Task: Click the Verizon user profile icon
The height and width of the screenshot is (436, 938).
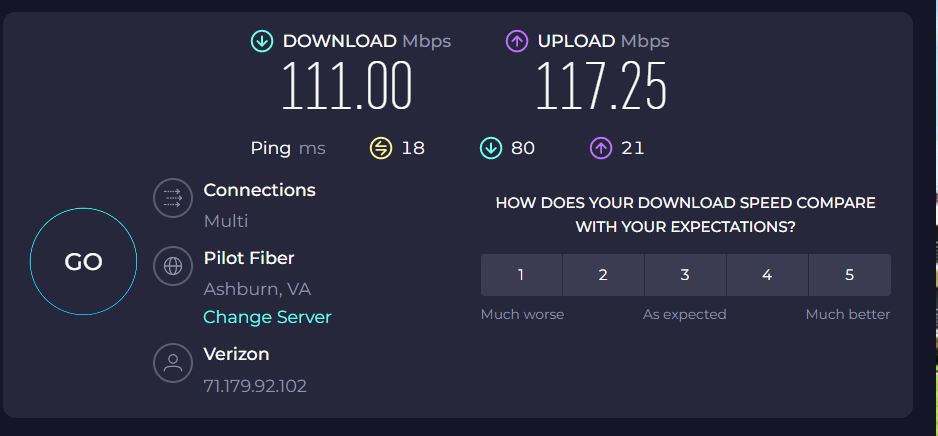Action: click(173, 362)
